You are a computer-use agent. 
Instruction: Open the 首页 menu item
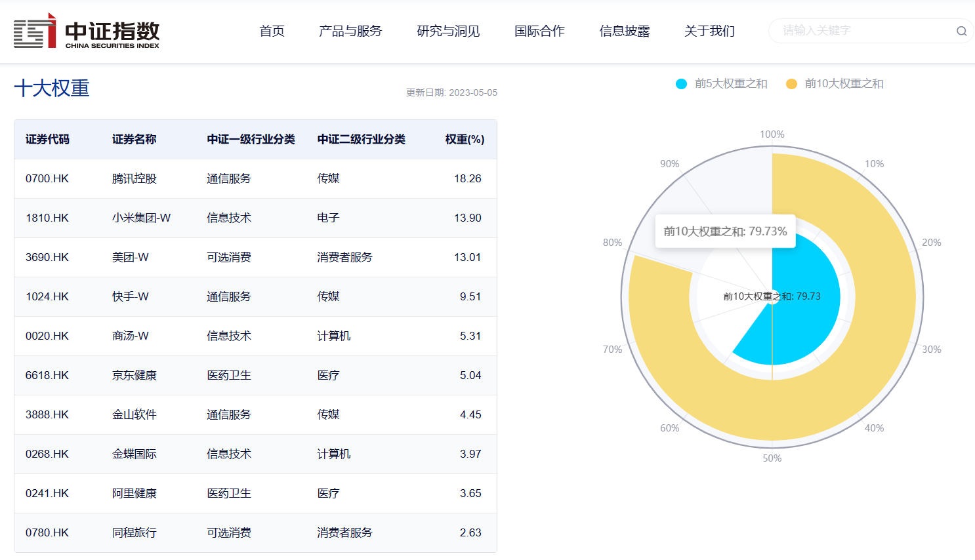pos(272,31)
